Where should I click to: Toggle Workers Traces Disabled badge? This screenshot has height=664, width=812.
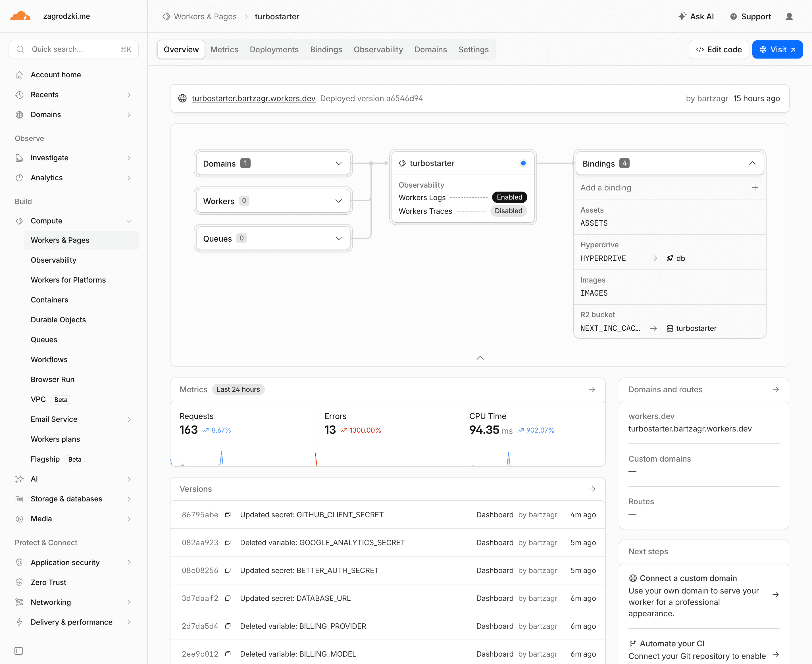click(x=509, y=211)
